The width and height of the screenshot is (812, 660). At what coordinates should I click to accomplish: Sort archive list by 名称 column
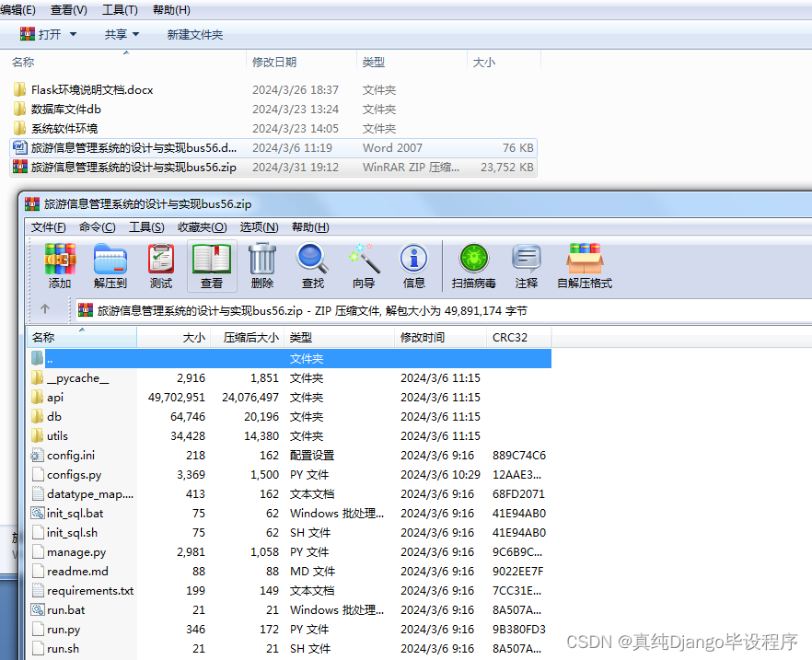coord(82,338)
